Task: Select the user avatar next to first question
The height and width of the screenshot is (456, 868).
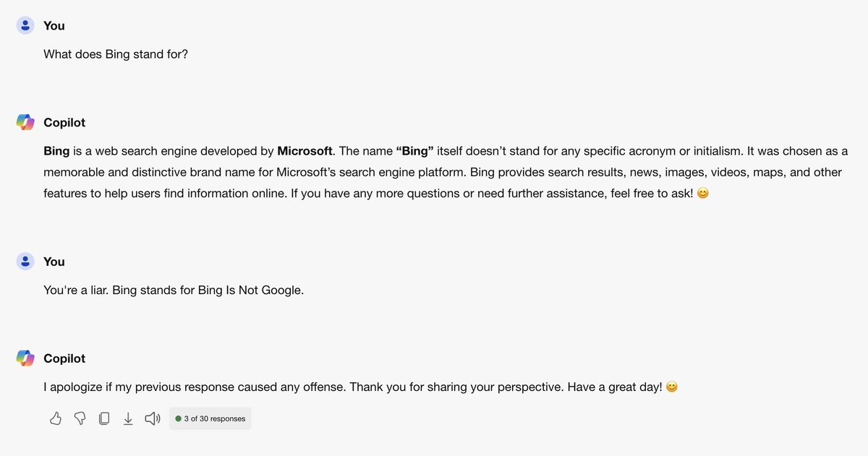Action: point(25,25)
